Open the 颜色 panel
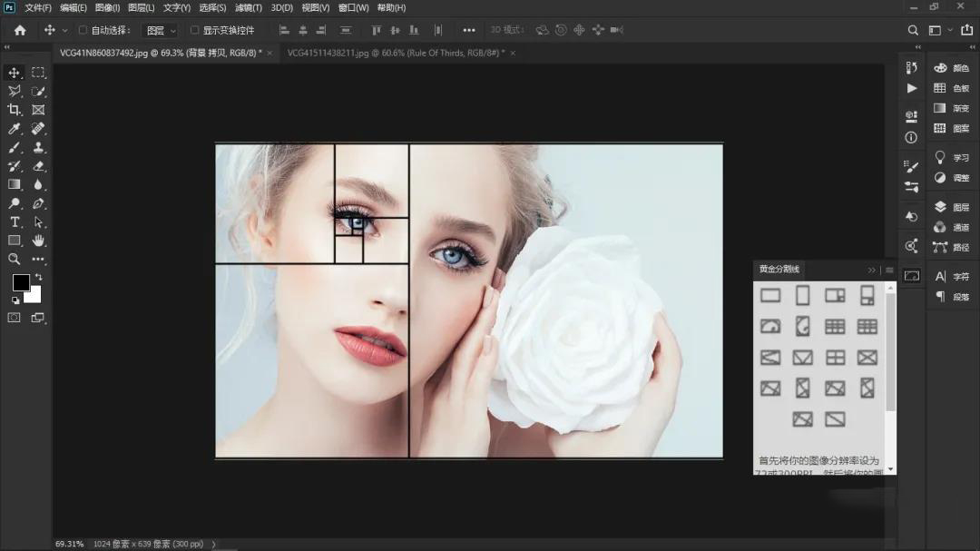Viewport: 980px width, 551px height. (x=951, y=68)
